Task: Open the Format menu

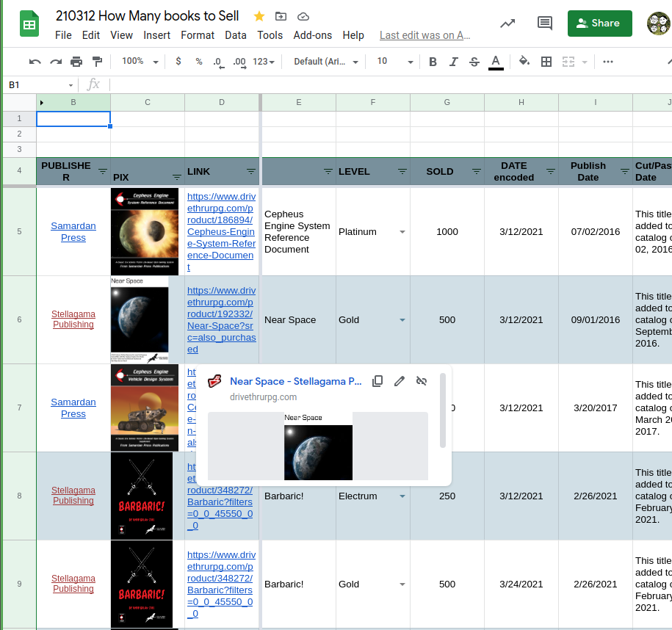Action: point(198,35)
